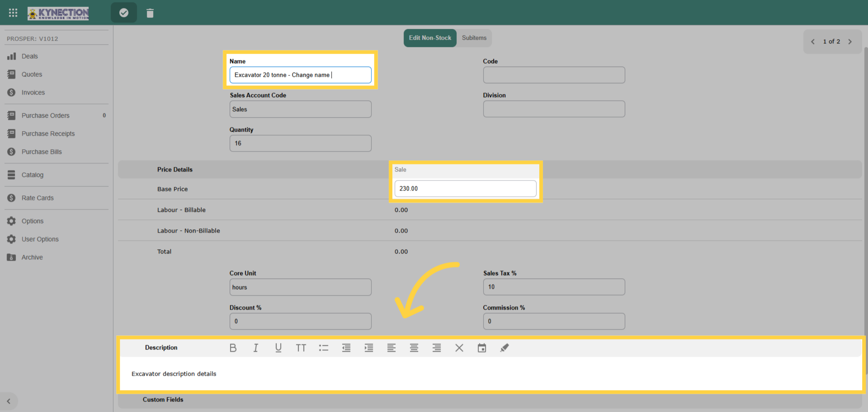Delete item using the trash icon
868x412 pixels.
[150, 13]
